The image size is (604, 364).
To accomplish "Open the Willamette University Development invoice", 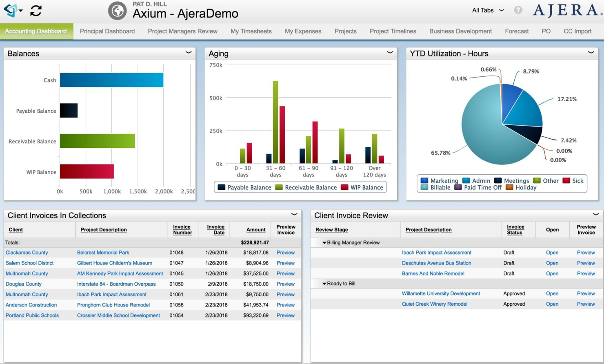I will click(552, 293).
